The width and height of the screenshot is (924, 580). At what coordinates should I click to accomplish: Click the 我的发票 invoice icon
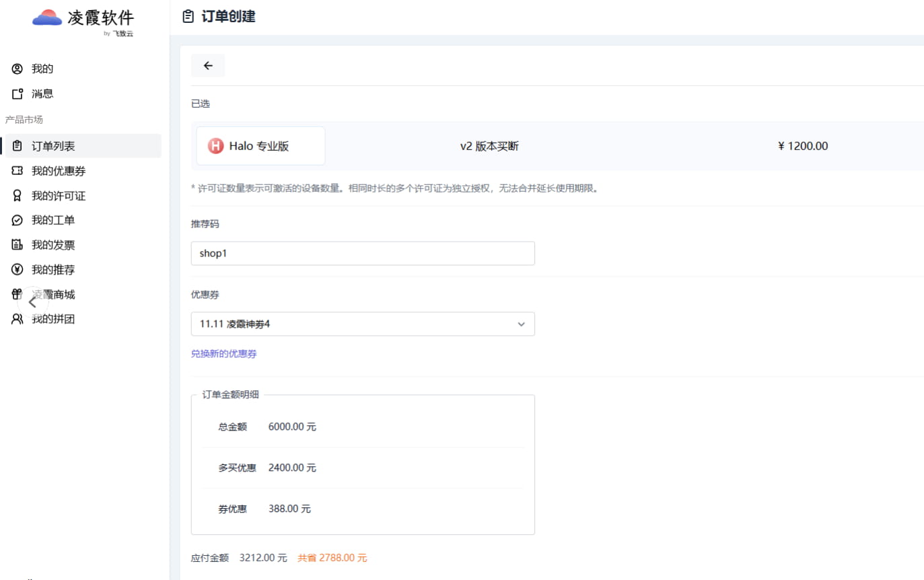click(17, 245)
